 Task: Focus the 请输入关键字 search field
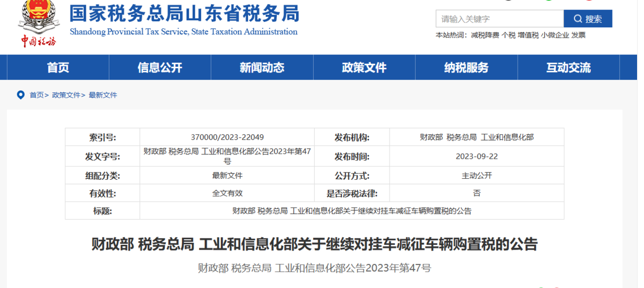[500, 19]
